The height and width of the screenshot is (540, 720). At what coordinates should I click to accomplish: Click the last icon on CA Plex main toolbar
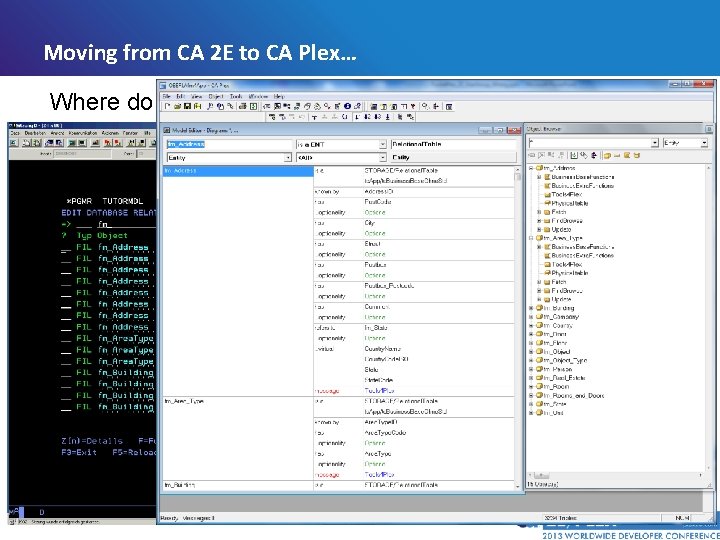449,106
